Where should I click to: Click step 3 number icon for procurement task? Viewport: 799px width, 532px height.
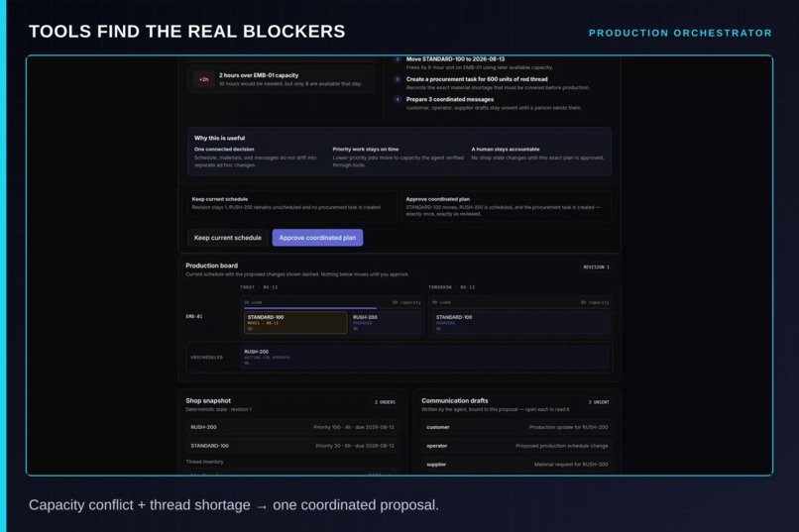(398, 79)
